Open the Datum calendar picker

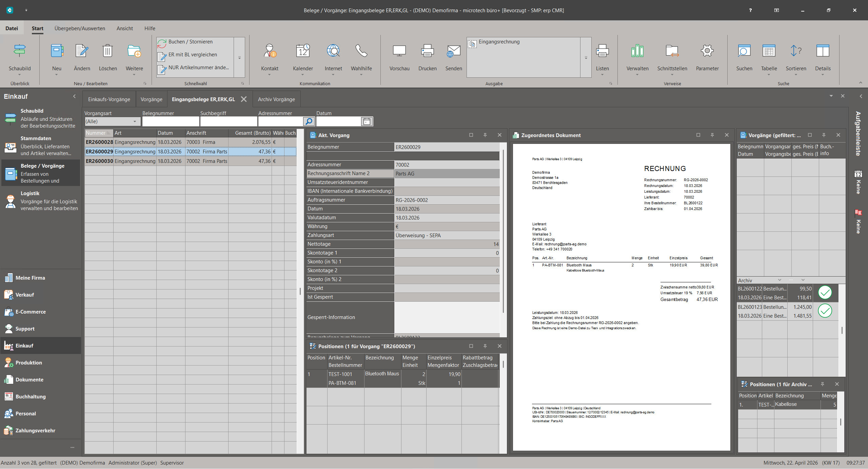coord(367,121)
